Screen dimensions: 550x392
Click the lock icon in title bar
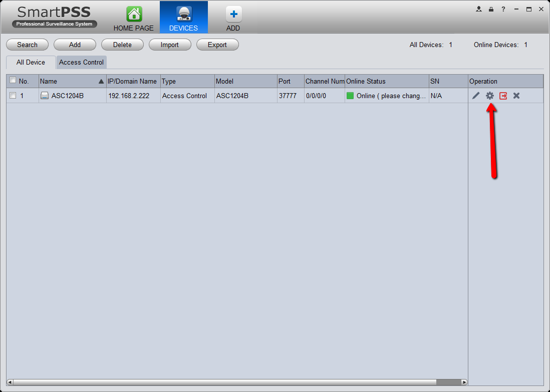(491, 9)
